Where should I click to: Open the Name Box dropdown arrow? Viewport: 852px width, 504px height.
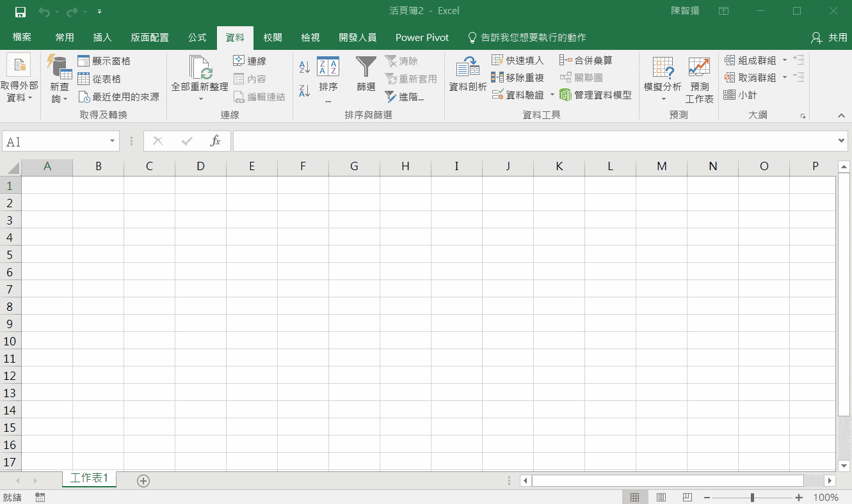pyautogui.click(x=113, y=141)
